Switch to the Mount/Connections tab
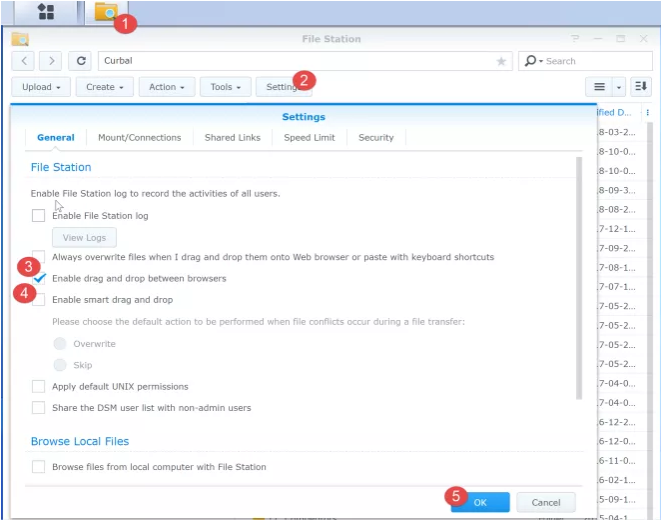 [x=139, y=137]
